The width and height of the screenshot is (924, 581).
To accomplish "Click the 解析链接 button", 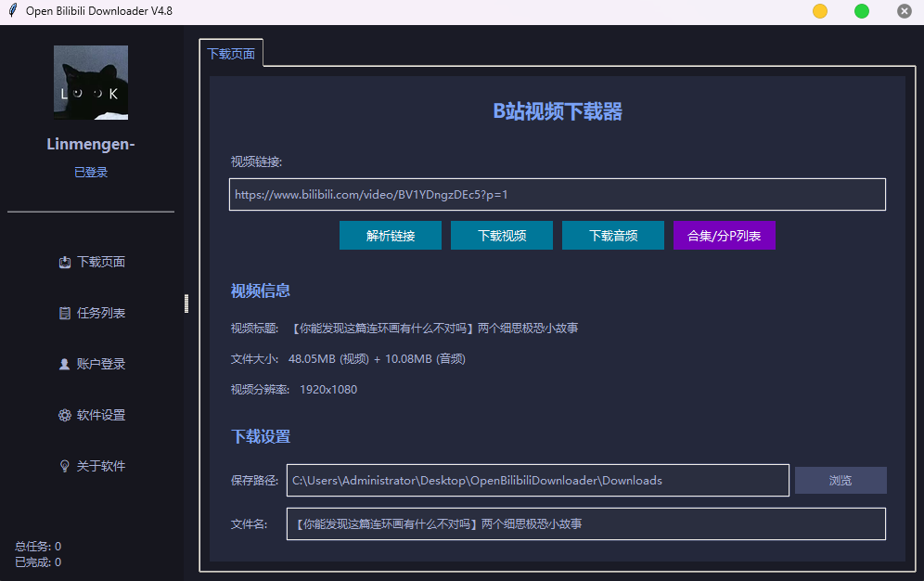I will [391, 236].
